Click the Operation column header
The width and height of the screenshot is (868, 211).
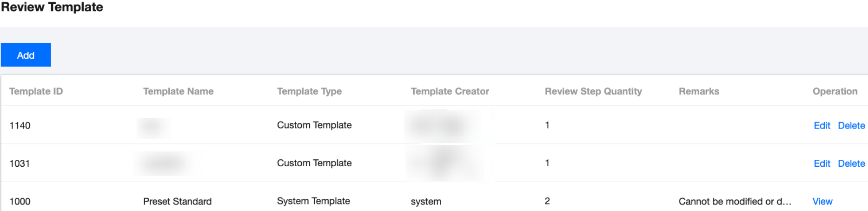(x=835, y=91)
